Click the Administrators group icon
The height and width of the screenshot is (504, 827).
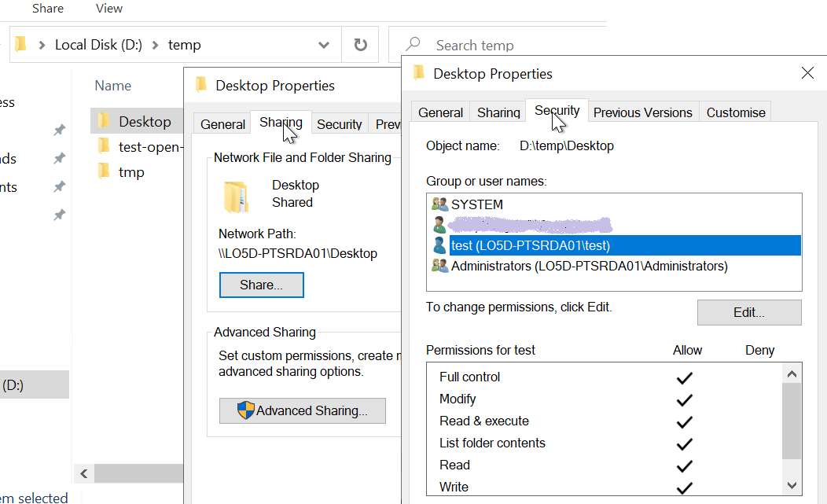coord(439,265)
